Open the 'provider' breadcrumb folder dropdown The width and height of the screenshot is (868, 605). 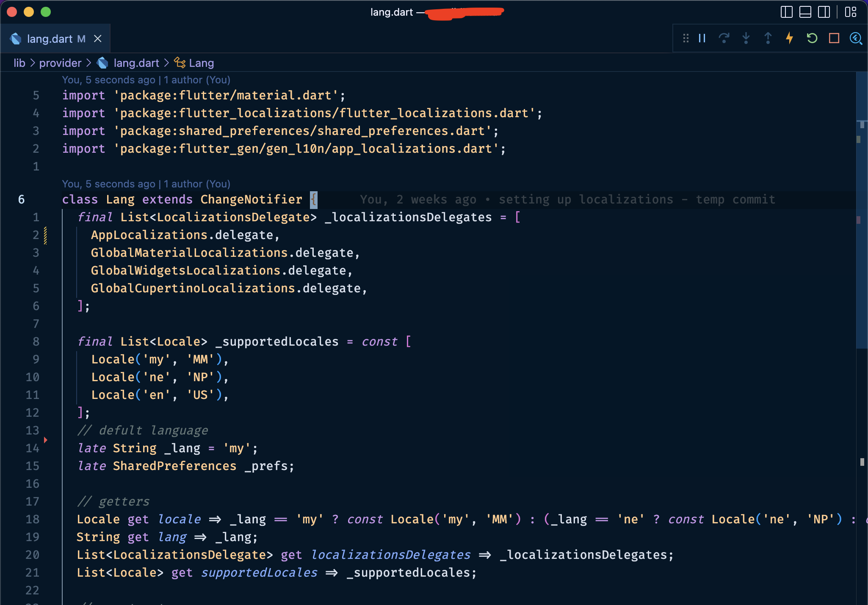tap(60, 63)
